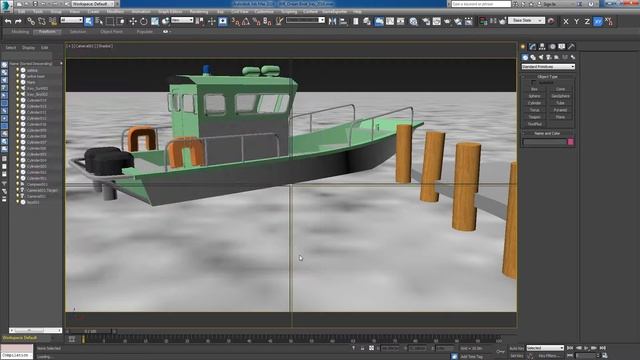Image resolution: width=640 pixels, height=360 pixels.
Task: Show the Cameras create category
Action: click(x=549, y=58)
